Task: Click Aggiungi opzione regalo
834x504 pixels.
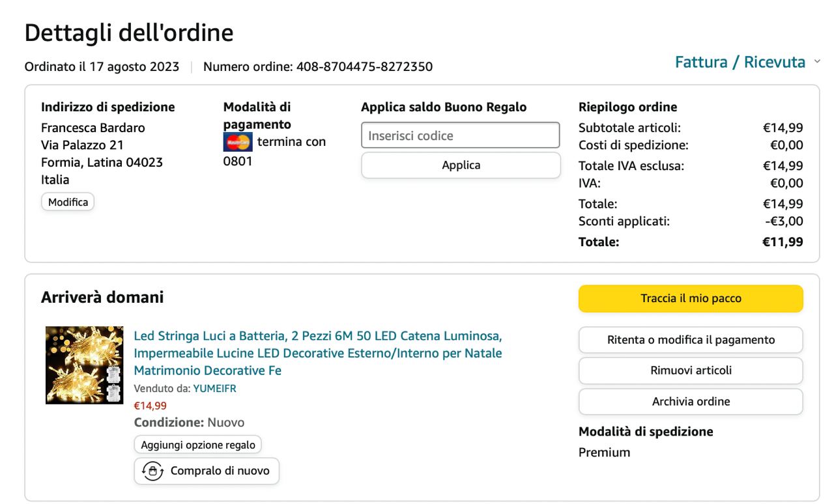Action: tap(197, 445)
